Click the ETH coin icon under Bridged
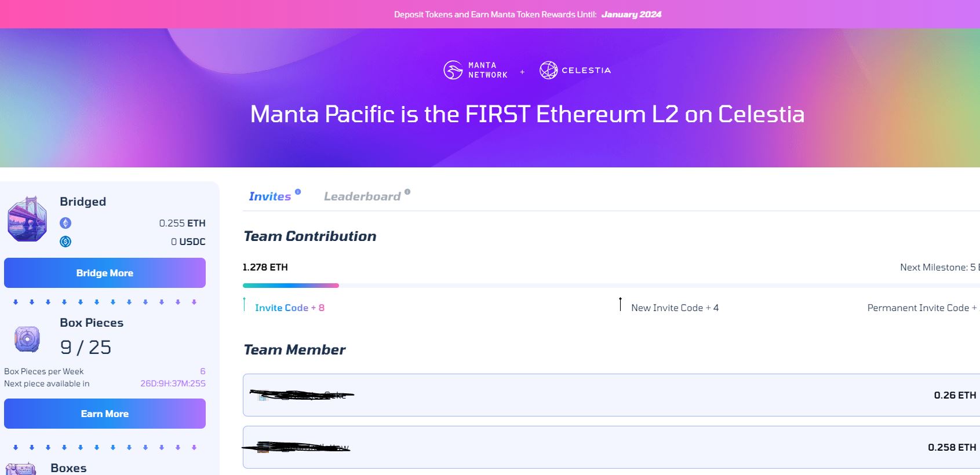Screen dimensions: 980x475 click(65, 223)
